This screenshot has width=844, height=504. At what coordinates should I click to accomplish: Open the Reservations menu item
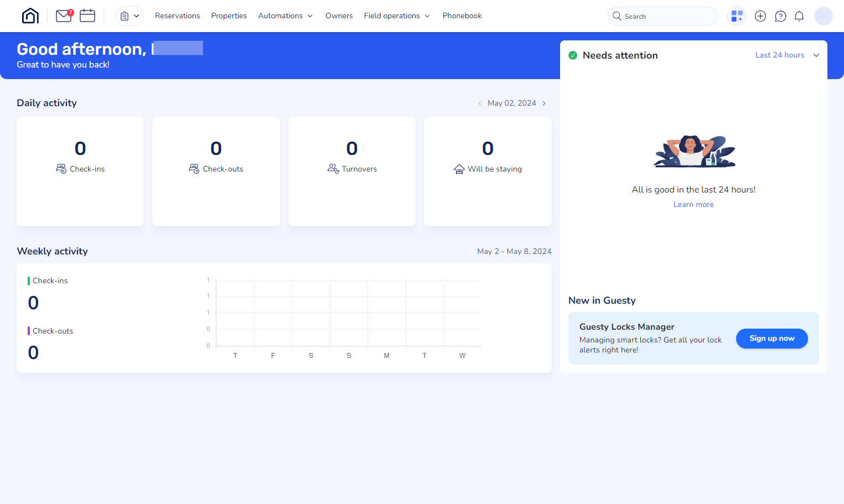tap(177, 16)
